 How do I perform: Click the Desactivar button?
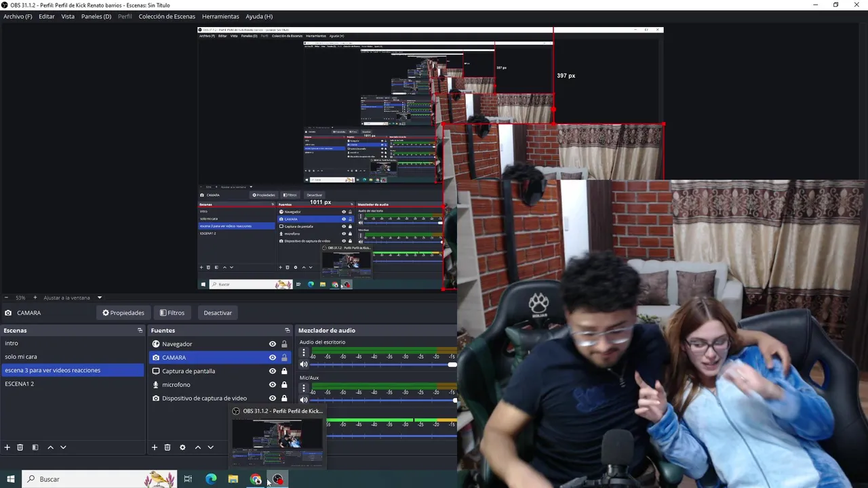(218, 312)
